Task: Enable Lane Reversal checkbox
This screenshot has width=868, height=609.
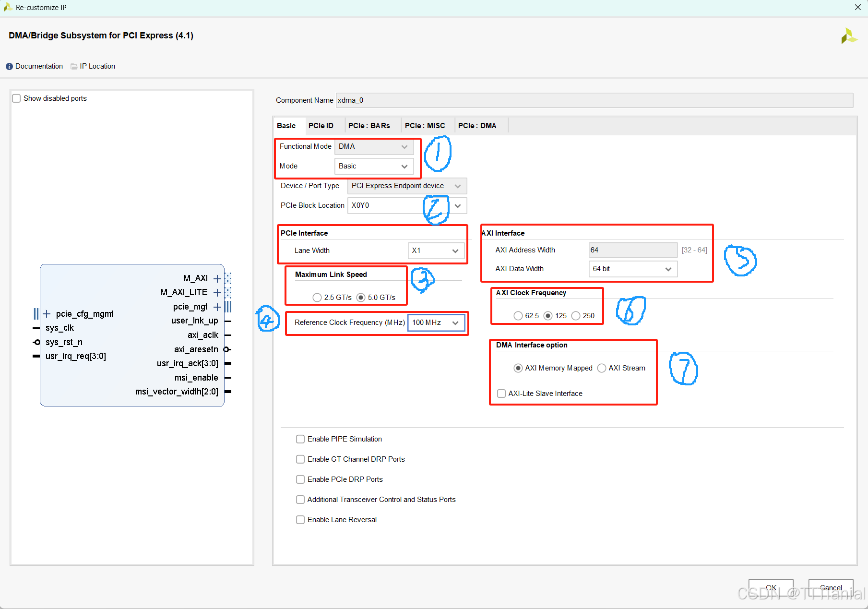Action: click(x=300, y=520)
